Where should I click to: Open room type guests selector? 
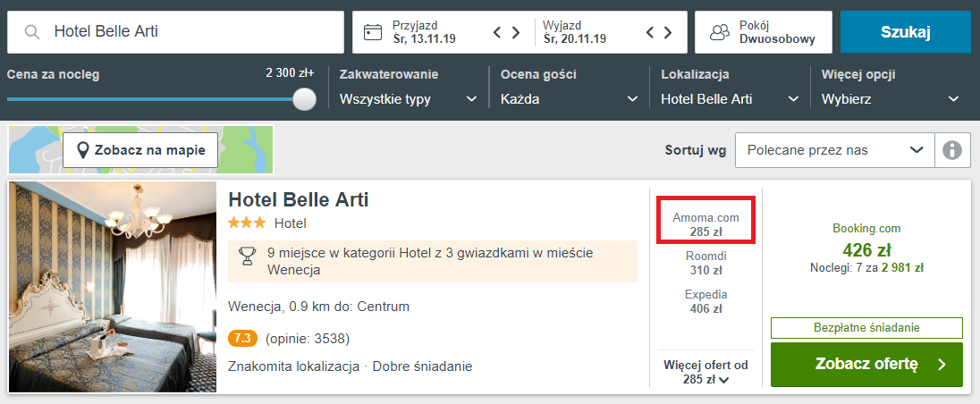(x=763, y=32)
